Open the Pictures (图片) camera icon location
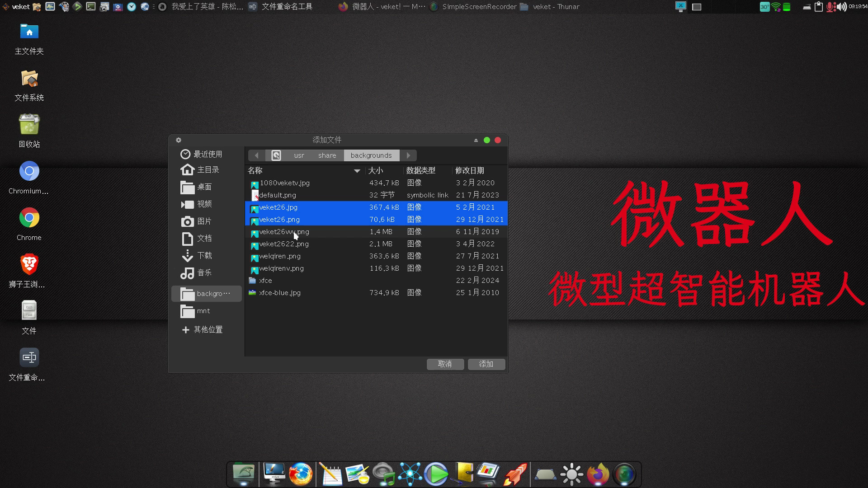Image resolution: width=868 pixels, height=488 pixels. click(187, 221)
